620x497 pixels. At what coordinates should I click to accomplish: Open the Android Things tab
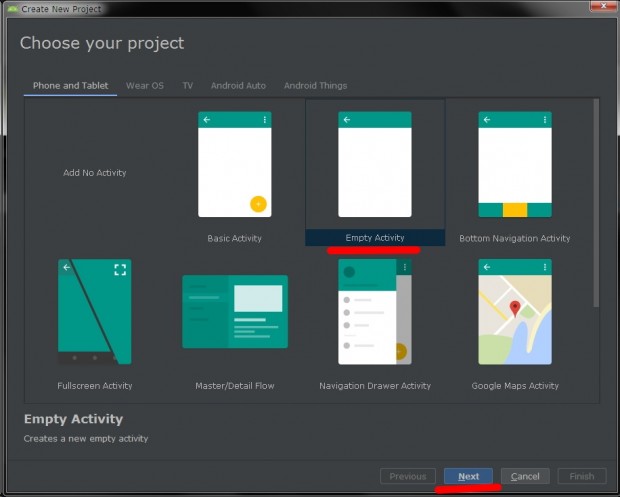317,86
